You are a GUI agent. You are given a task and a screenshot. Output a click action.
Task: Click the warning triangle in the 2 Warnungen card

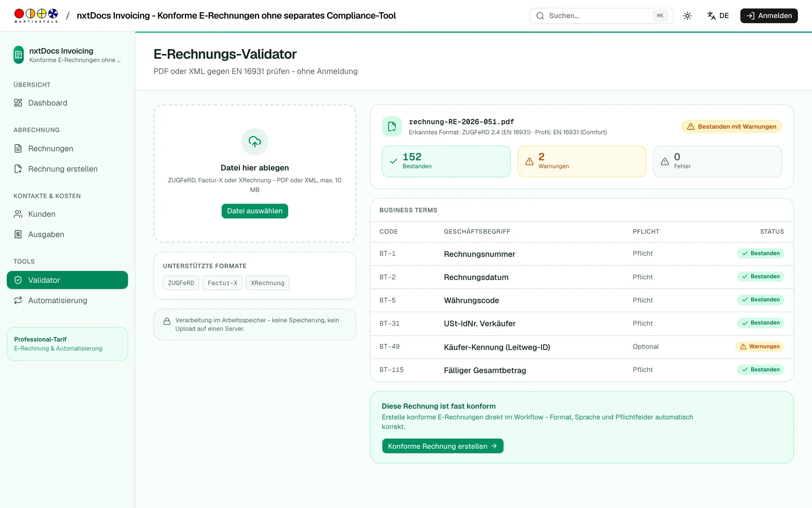[x=529, y=161]
